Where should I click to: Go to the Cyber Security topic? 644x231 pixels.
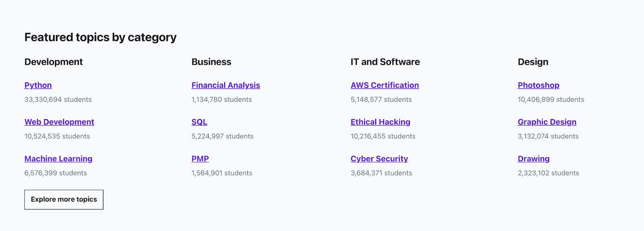coord(379,159)
